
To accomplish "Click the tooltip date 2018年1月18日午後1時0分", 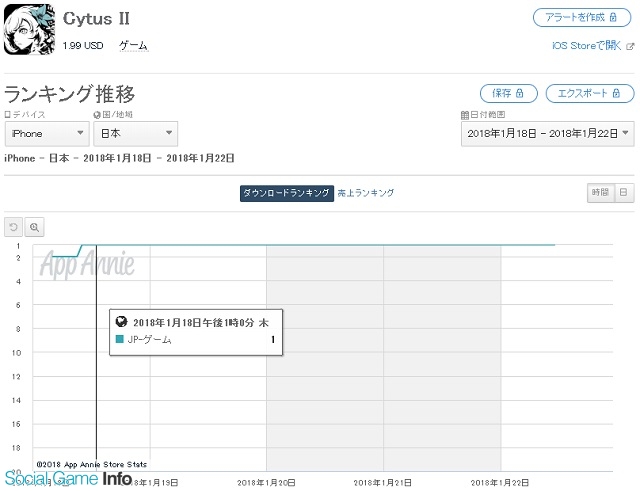I will tap(193, 322).
